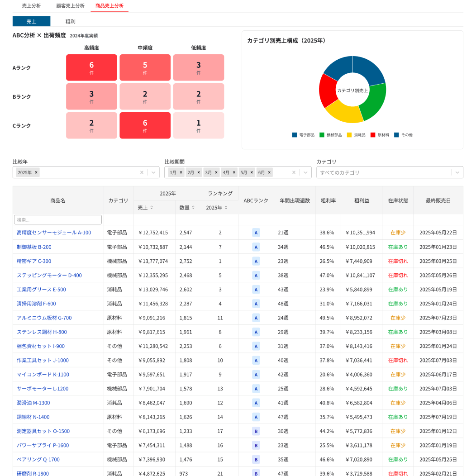The width and height of the screenshot is (476, 476).
Task: Remove the 6月 tag from 比較期間
Action: click(269, 172)
